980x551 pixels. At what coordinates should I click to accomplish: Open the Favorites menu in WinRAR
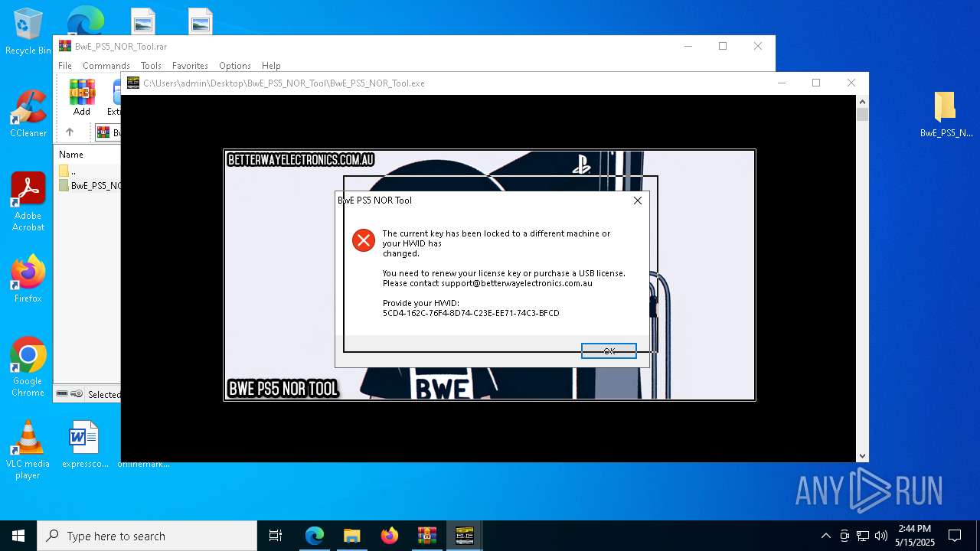pyautogui.click(x=190, y=66)
